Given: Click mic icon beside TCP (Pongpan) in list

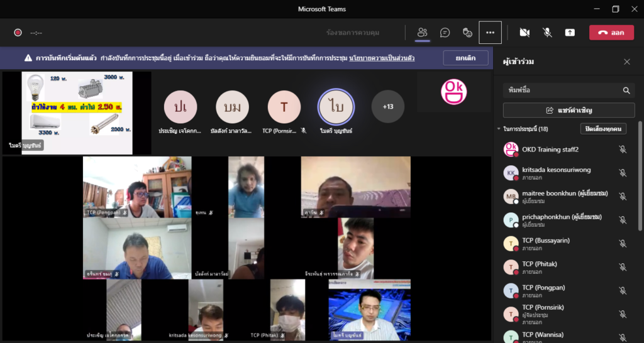Looking at the screenshot, I should pyautogui.click(x=623, y=290).
